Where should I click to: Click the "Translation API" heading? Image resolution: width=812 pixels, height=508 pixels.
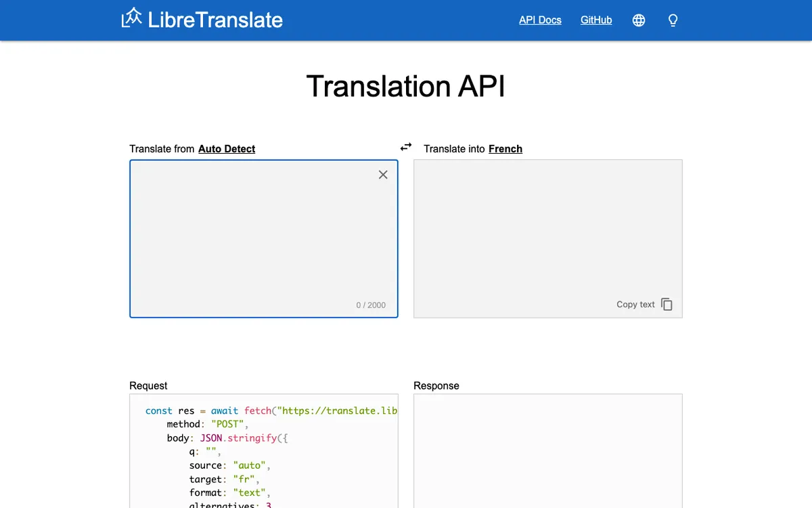(406, 87)
